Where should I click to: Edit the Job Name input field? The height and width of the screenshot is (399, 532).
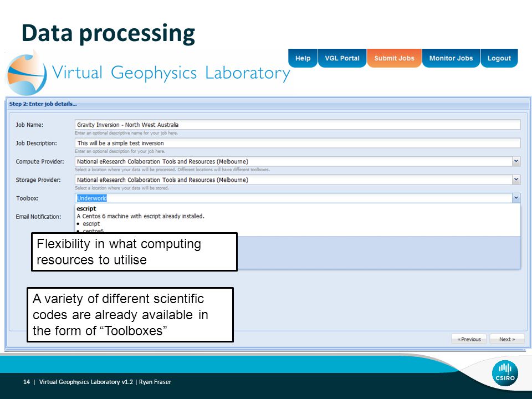tap(298, 125)
